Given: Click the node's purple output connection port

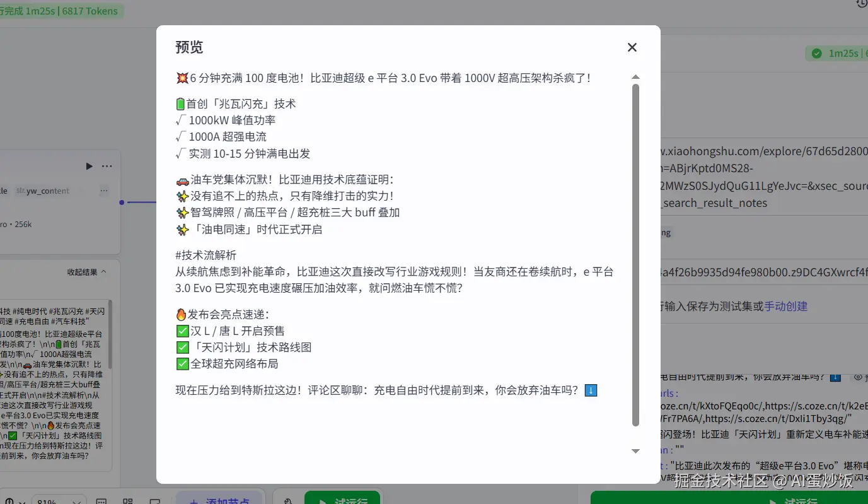Looking at the screenshot, I should coord(122,202).
